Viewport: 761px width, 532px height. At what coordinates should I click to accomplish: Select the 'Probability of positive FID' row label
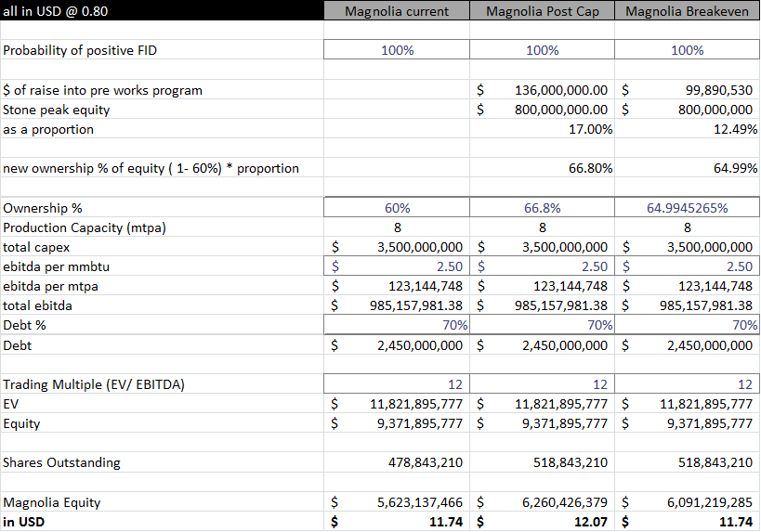80,50
